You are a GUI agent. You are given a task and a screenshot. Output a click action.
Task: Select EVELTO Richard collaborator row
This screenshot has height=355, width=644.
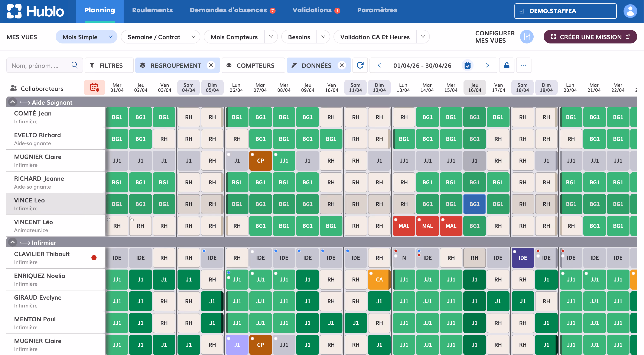[45, 139]
